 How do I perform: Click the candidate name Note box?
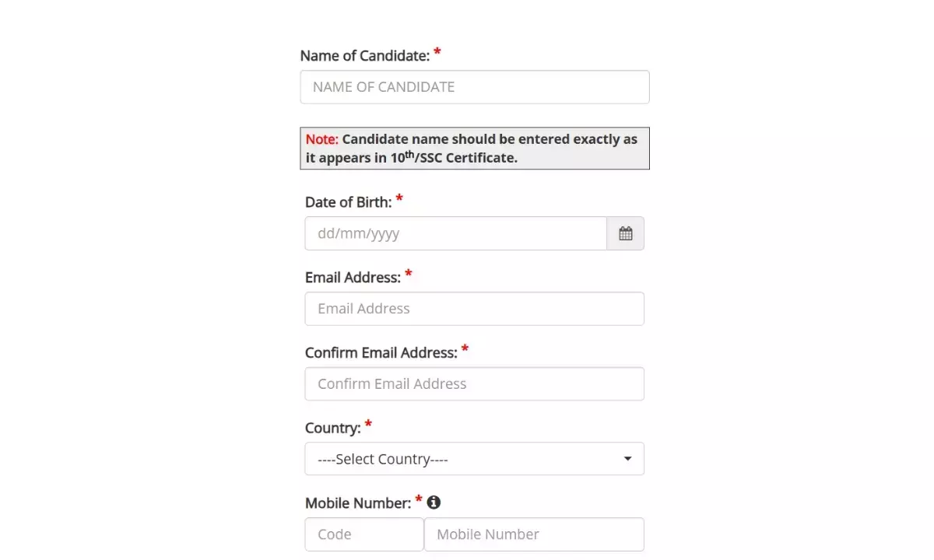pos(474,149)
